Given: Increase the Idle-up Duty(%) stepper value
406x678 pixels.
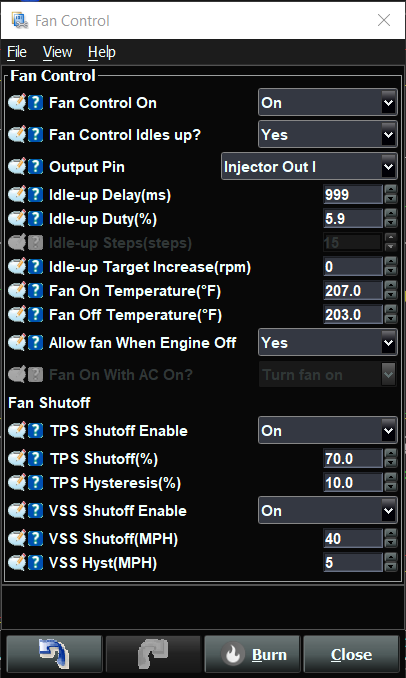Looking at the screenshot, I should click(x=391, y=213).
